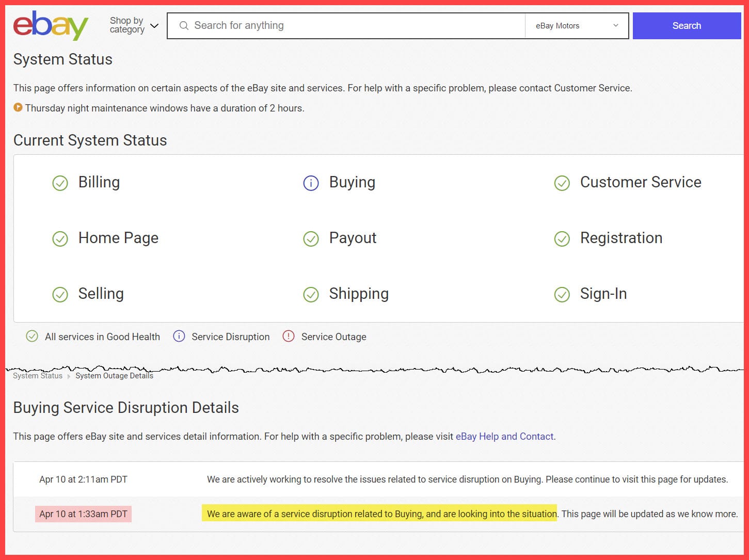Open the Payout status entry
The width and height of the screenshot is (749, 560).
coord(353,238)
